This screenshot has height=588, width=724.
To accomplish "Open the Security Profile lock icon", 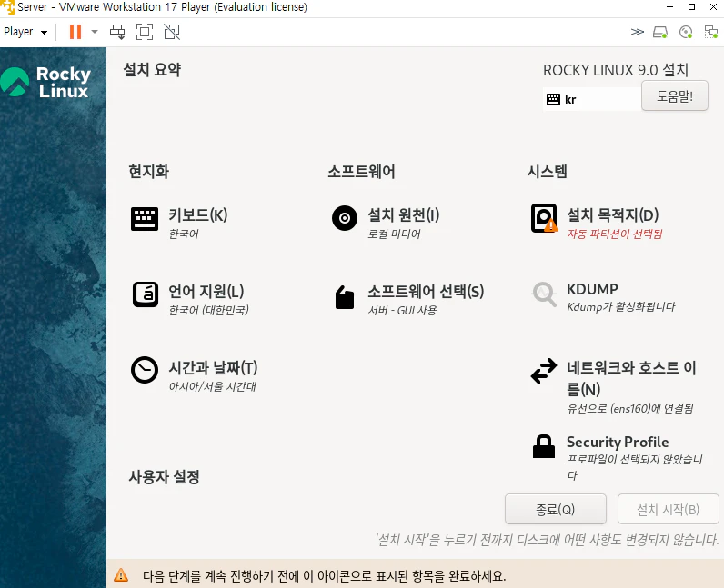I will 544,446.
